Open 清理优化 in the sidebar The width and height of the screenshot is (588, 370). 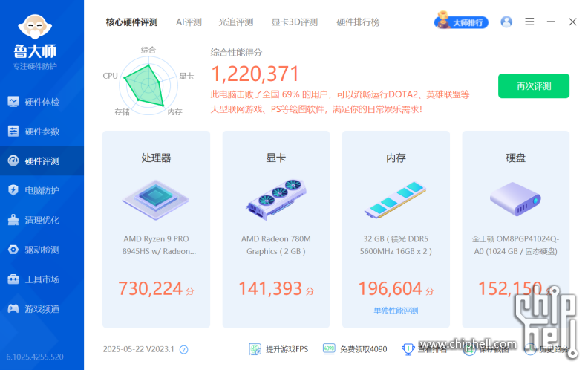[42, 220]
